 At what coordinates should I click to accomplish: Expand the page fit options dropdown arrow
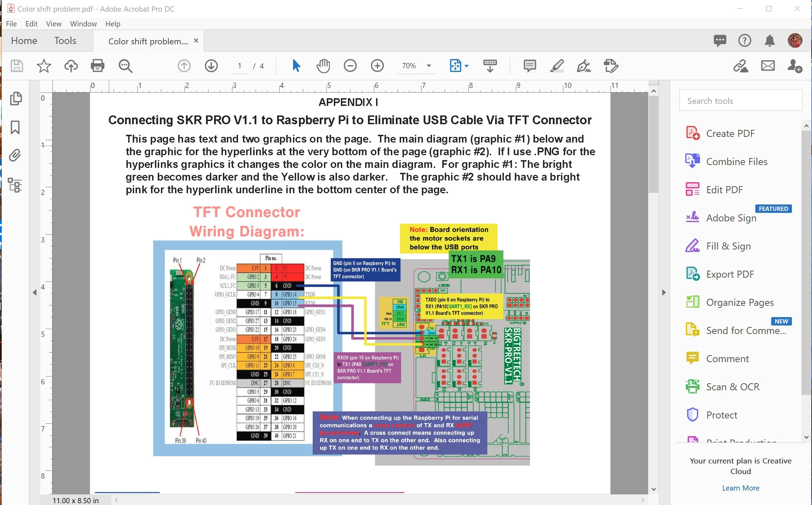[467, 66]
